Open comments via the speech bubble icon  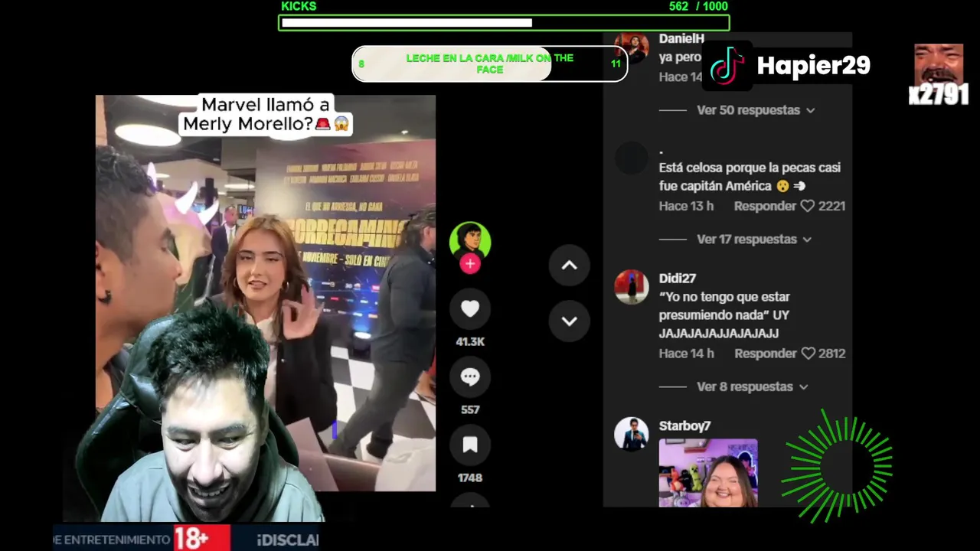(x=470, y=377)
